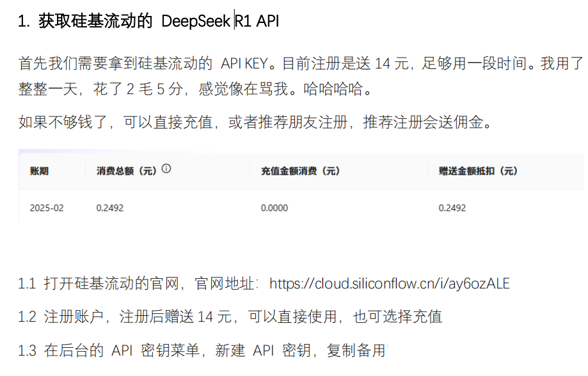This screenshot has width=588, height=376.
Task: Open the cloud.siliconflow.cn registration link
Action: [x=389, y=284]
